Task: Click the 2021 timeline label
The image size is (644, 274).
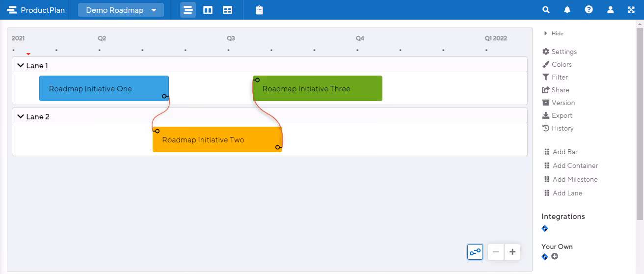Action: tap(18, 38)
